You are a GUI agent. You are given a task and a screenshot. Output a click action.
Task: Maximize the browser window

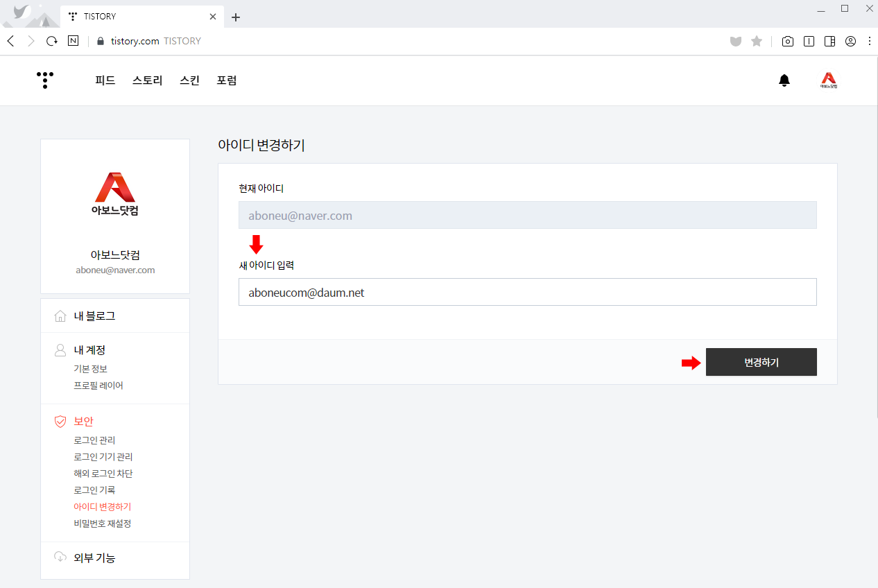[845, 8]
